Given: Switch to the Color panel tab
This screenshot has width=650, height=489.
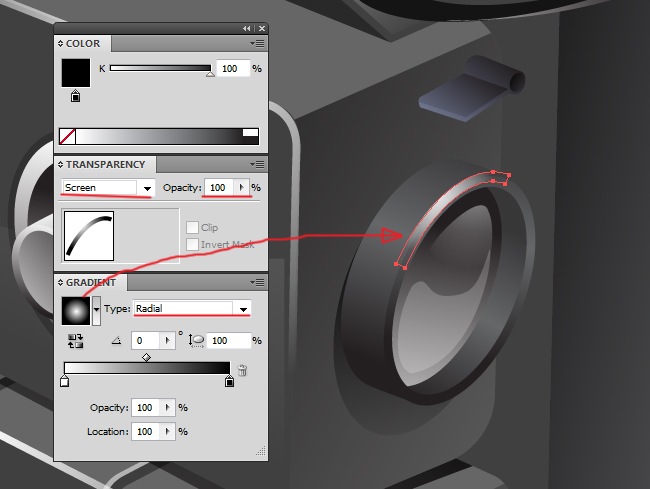Looking at the screenshot, I should pos(83,44).
